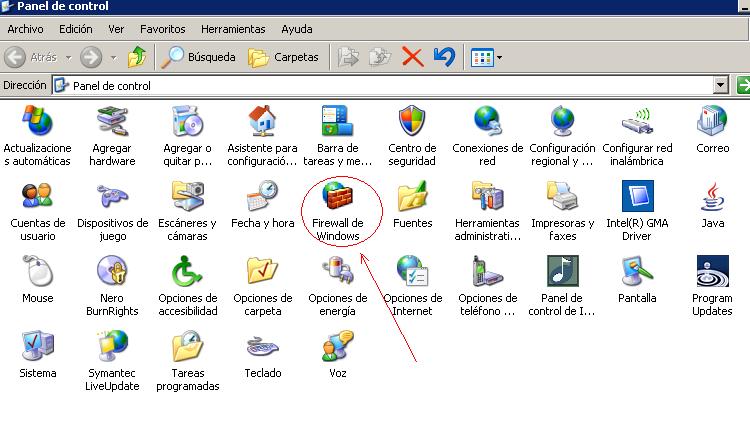
Task: Expand the Atrás history dropdown arrow
Action: [68, 58]
